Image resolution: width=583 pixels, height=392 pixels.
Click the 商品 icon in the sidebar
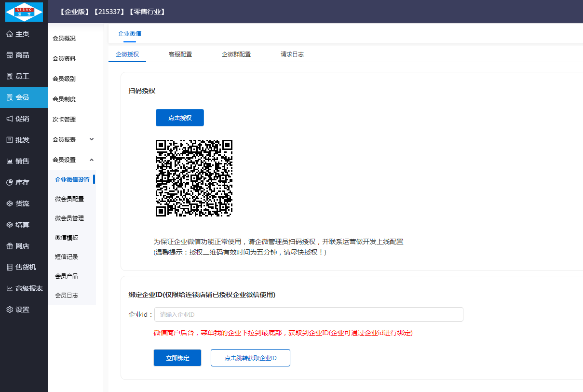tap(10, 55)
